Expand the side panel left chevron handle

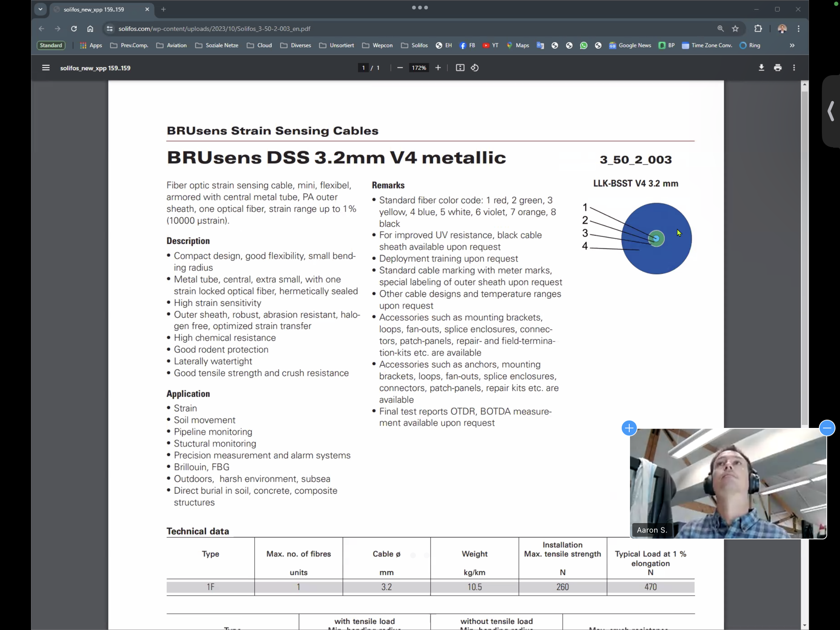(831, 111)
